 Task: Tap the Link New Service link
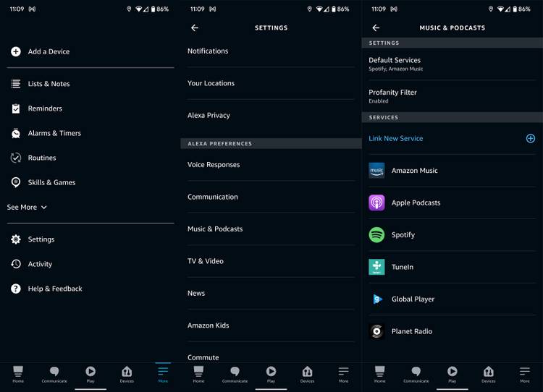pyautogui.click(x=395, y=138)
